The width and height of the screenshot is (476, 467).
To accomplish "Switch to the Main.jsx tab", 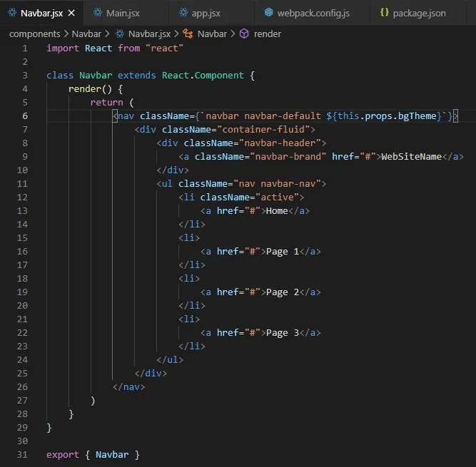I will click(123, 12).
